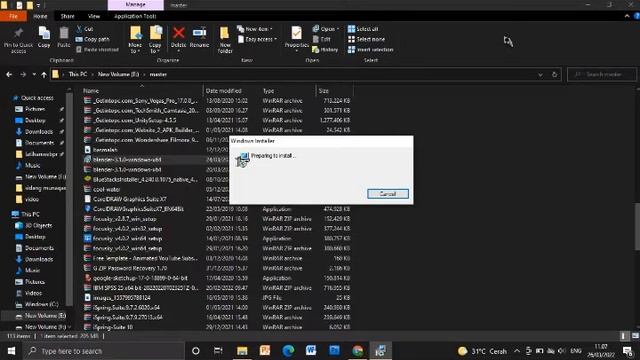
Task: Expand the New item dropdown
Action: click(255, 29)
